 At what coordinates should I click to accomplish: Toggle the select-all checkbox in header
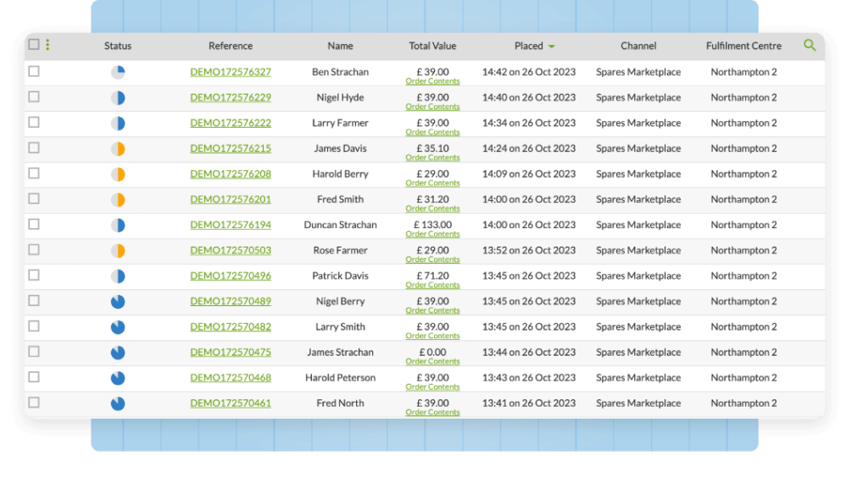(34, 44)
